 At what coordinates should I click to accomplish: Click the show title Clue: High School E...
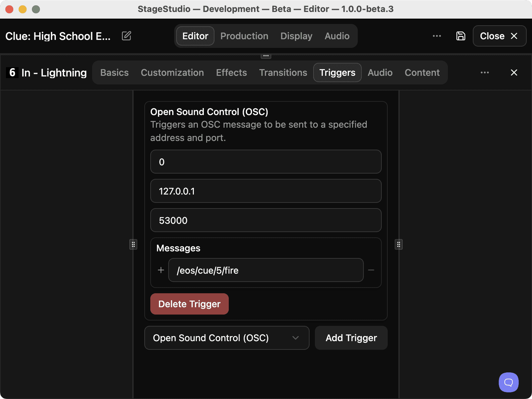(58, 36)
